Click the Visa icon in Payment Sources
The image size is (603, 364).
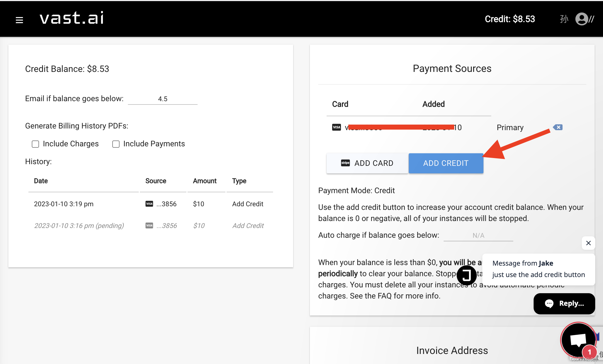pos(336,127)
